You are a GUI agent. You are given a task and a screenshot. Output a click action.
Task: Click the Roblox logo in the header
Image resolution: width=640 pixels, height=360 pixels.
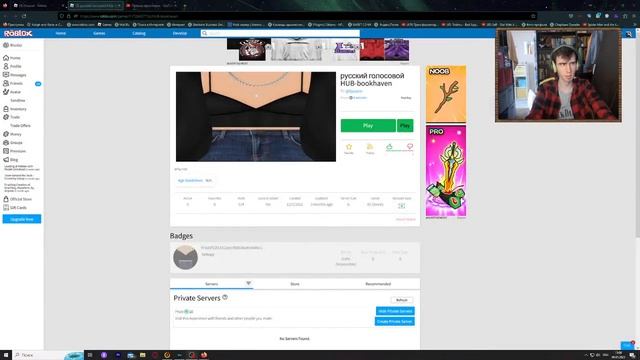(x=18, y=33)
